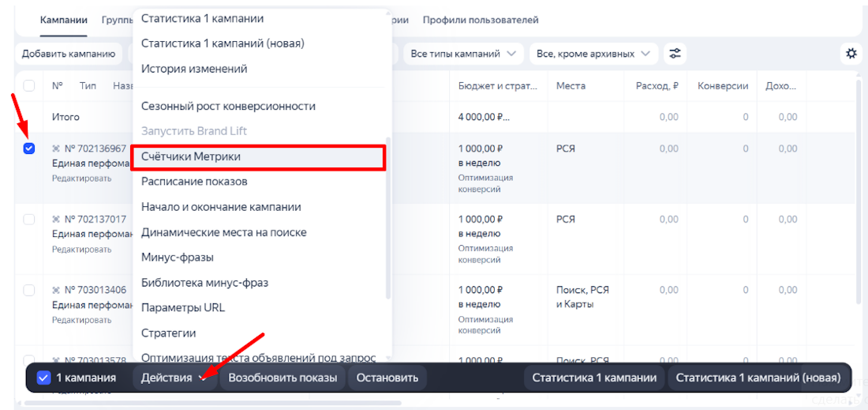Toggle the select-all checkbox in the table header
Screen dimensions: 868x410
(x=29, y=86)
